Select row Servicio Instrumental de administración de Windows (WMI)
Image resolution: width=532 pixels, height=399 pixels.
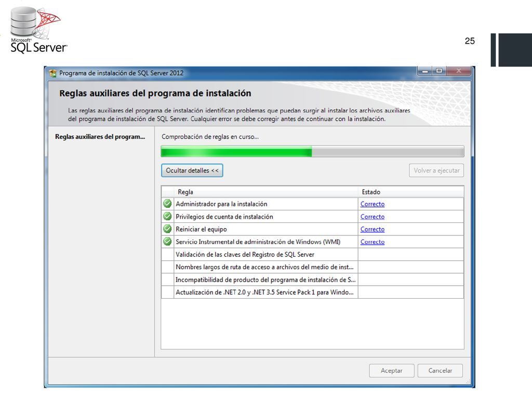(x=312, y=242)
